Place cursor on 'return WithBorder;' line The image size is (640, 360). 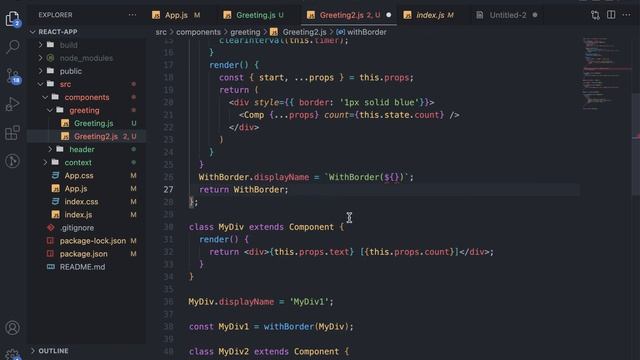[243, 189]
